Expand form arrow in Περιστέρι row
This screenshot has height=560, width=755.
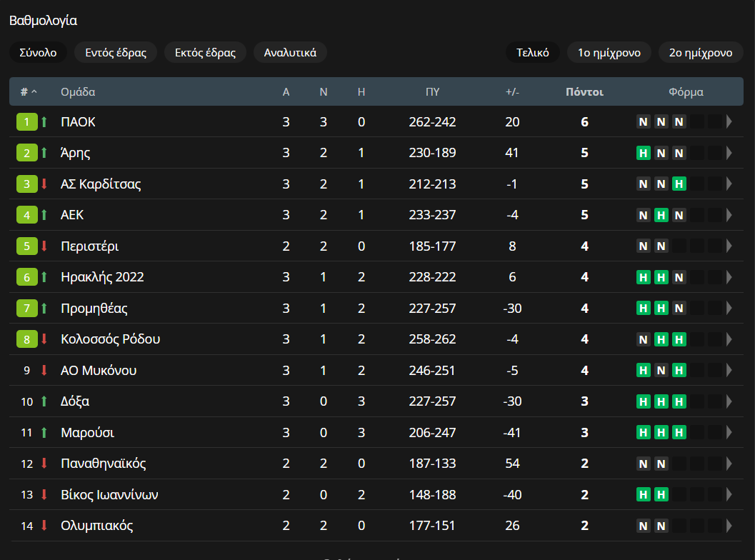(x=729, y=246)
